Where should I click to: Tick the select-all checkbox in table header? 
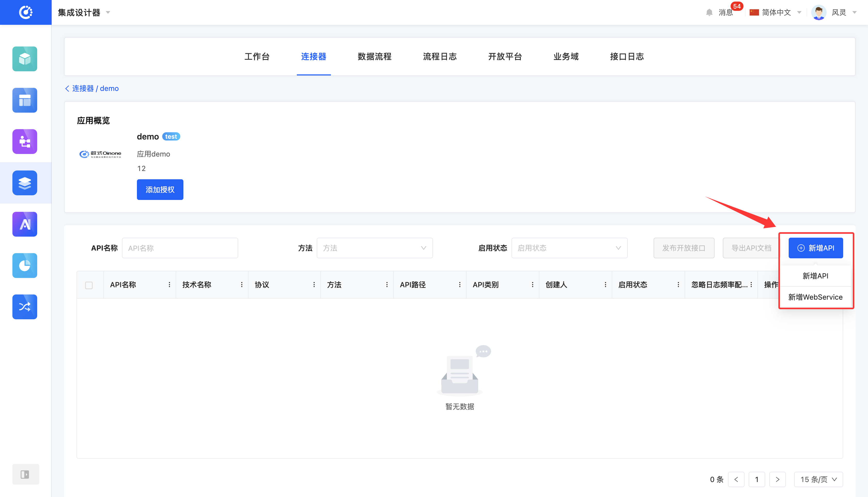(89, 285)
